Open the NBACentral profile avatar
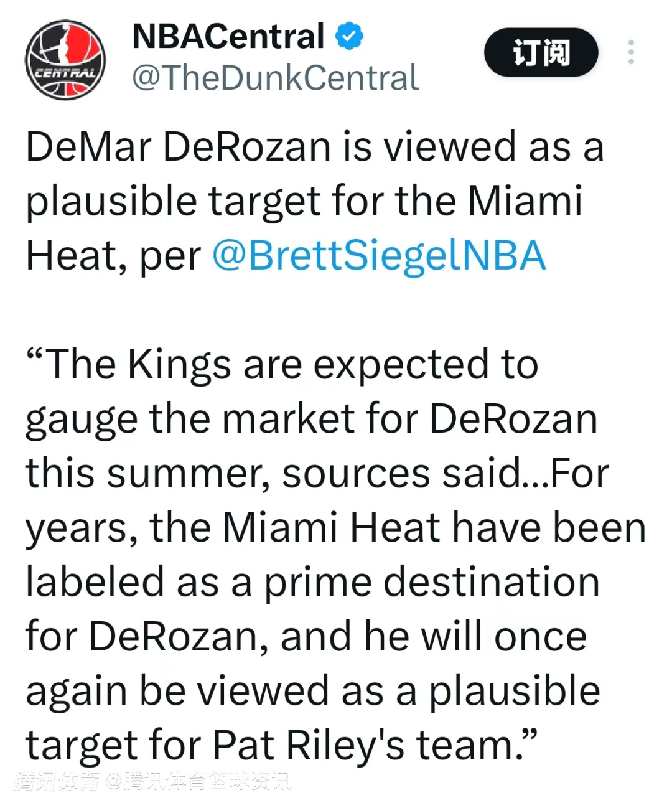Screen dimensions: 672x803 tap(65, 60)
